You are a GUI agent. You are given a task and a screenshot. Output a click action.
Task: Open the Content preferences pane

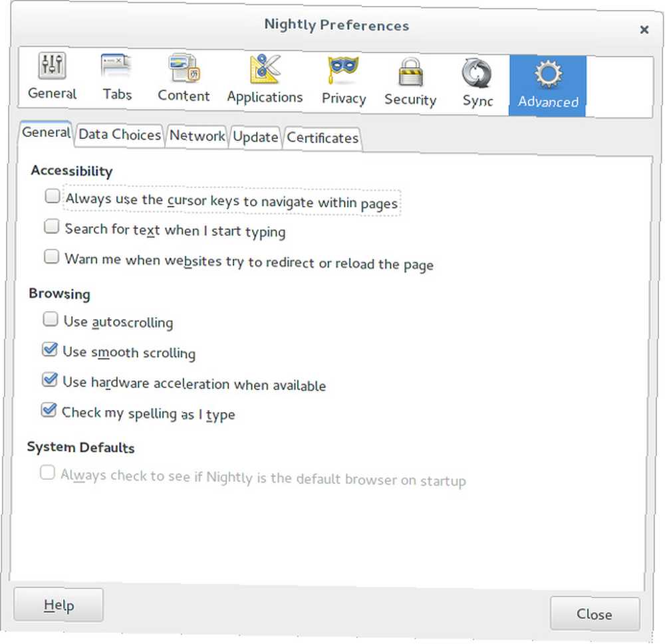[184, 78]
